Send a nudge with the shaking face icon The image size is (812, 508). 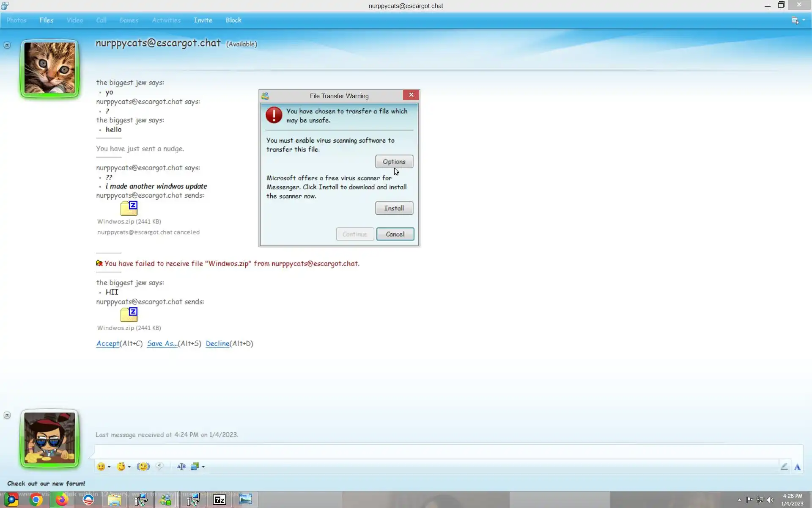click(143, 467)
